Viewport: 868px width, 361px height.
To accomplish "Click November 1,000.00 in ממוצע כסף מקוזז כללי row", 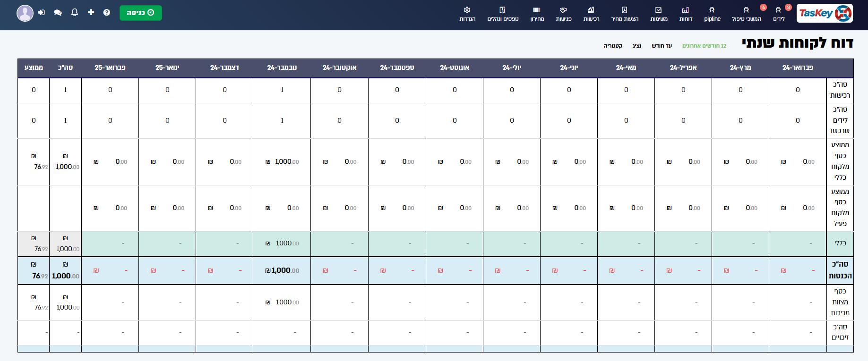I will pos(282,161).
